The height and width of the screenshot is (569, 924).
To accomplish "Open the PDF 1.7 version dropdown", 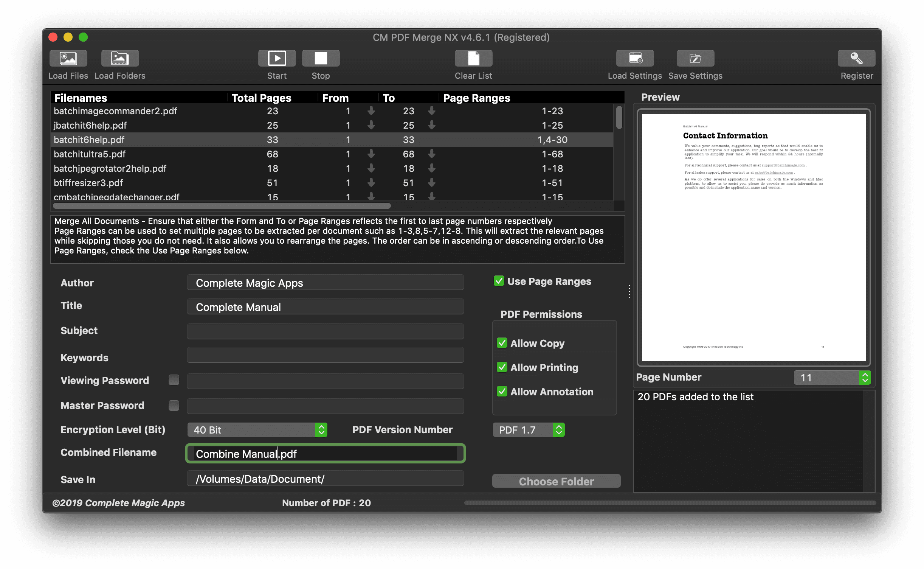I will click(x=529, y=430).
